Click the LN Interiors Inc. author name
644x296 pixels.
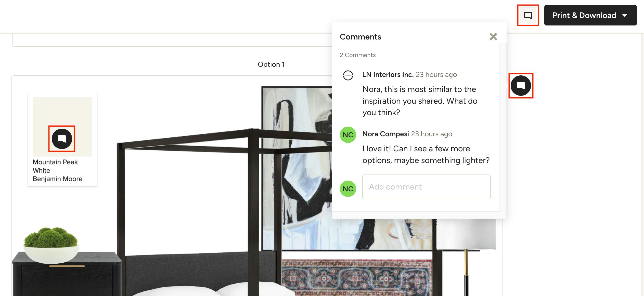pyautogui.click(x=388, y=75)
